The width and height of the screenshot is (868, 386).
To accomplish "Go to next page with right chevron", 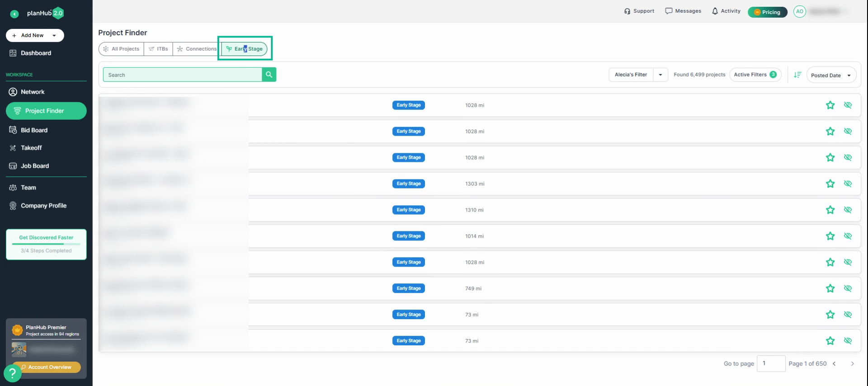I will click(x=852, y=364).
